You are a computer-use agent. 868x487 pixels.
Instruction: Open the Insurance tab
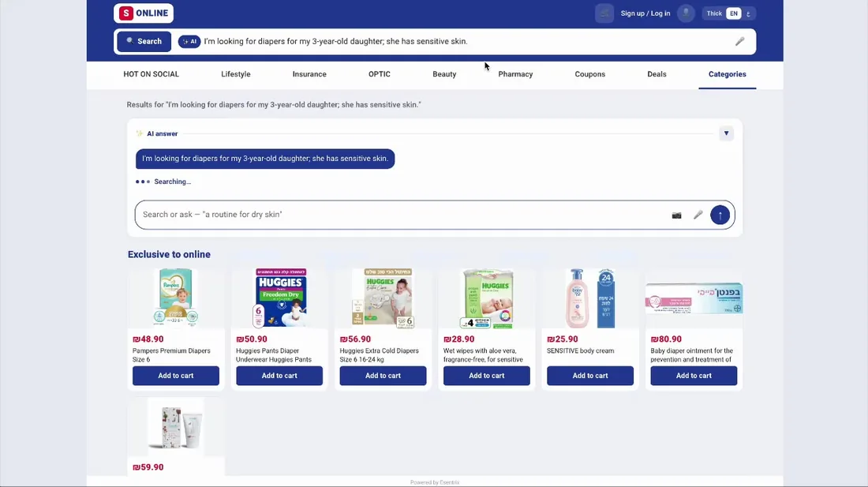[x=309, y=74]
